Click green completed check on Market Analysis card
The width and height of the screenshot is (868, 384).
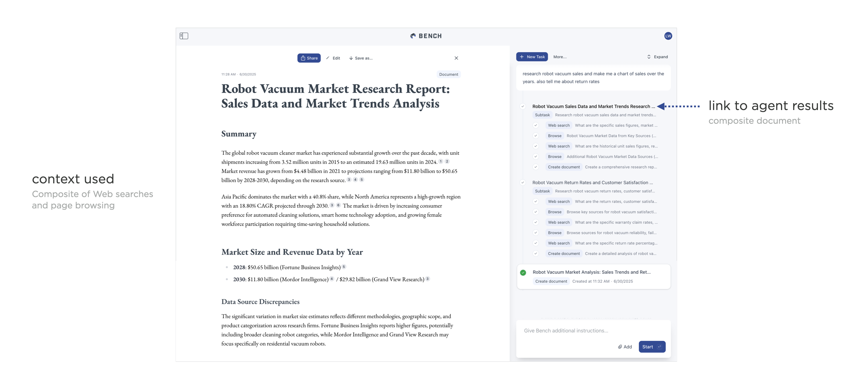(x=523, y=272)
